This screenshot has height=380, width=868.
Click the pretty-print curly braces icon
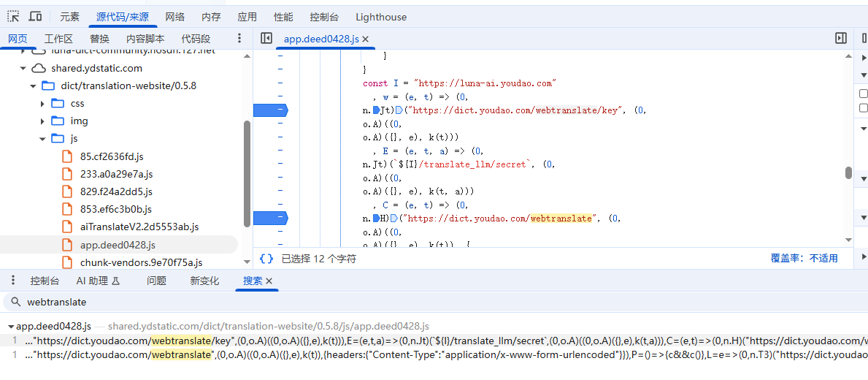pos(266,259)
